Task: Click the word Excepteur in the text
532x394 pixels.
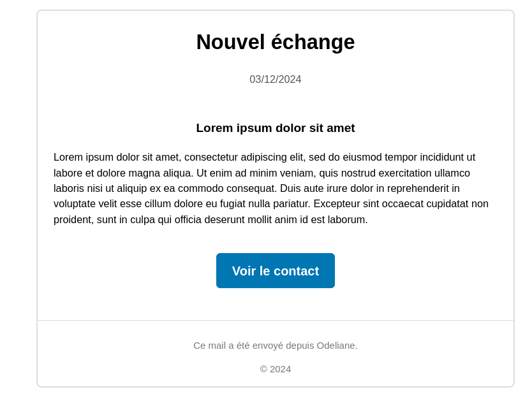Action: [x=337, y=203]
